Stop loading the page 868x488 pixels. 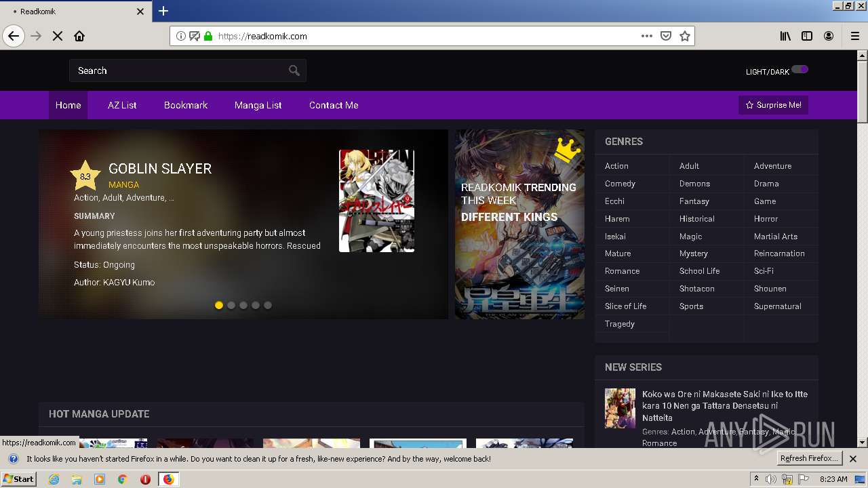point(58,36)
